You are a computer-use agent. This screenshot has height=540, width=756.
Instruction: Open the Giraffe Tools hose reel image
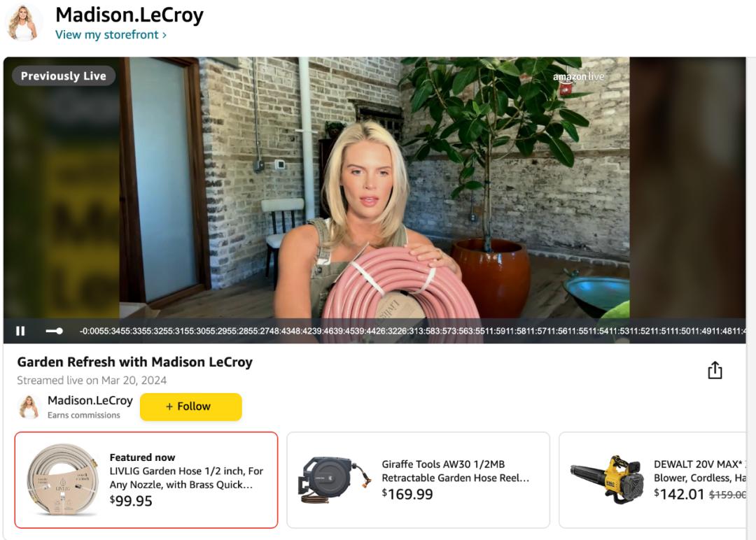[334, 479]
